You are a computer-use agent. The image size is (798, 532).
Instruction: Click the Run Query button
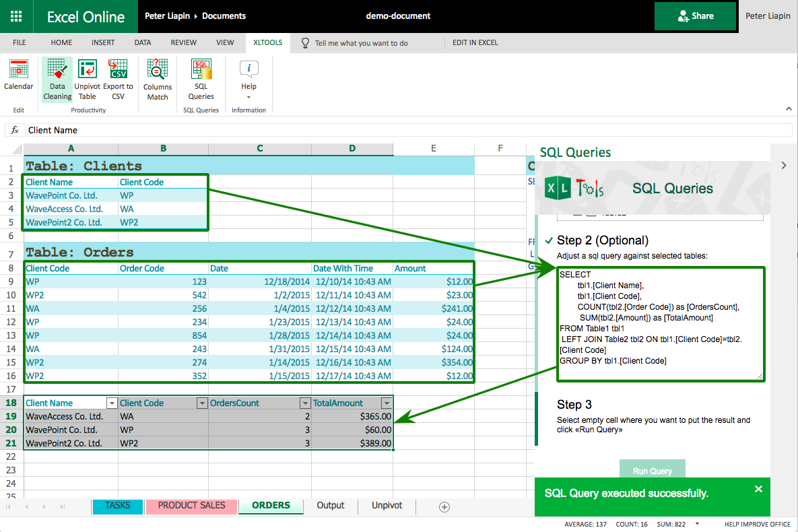click(x=653, y=469)
